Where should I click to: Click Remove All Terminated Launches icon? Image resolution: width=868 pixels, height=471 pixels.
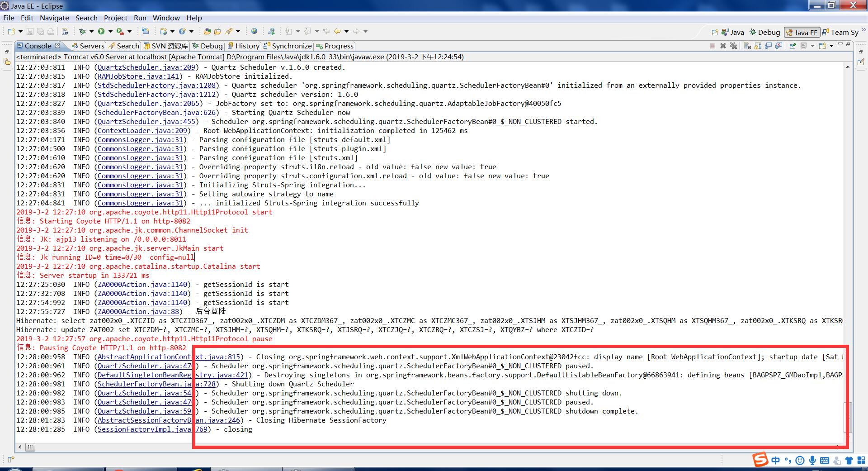click(733, 46)
